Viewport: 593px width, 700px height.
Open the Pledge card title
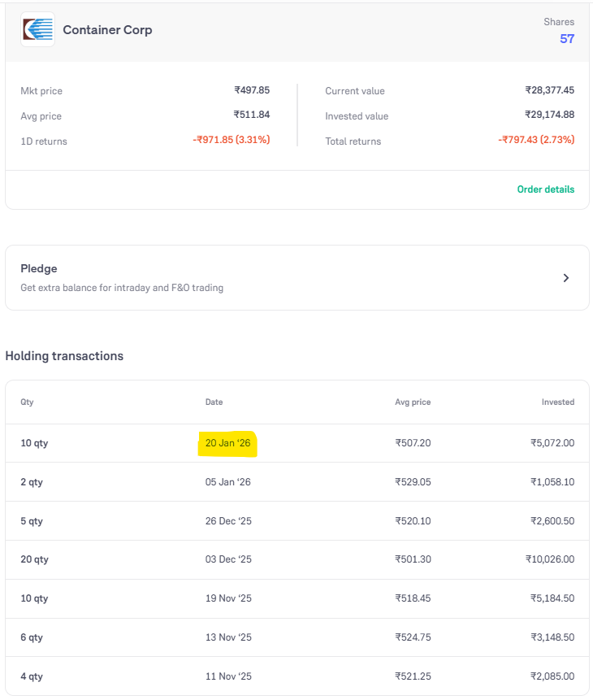coord(39,269)
